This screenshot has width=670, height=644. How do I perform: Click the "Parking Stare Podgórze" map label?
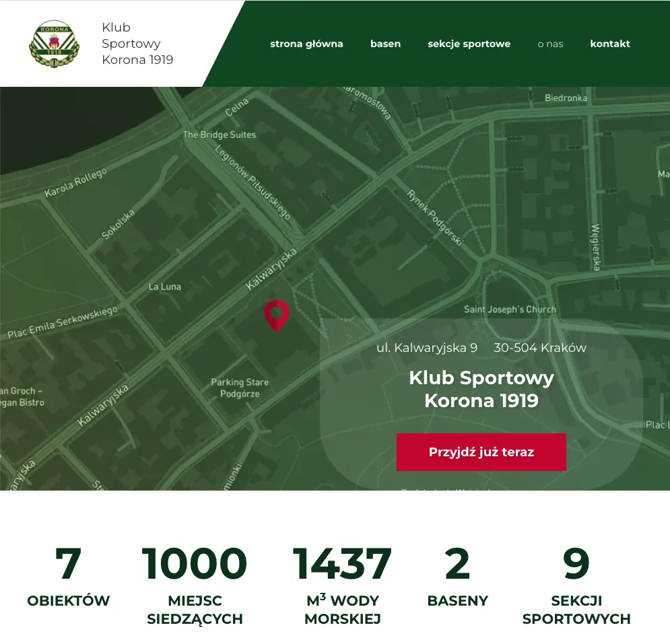click(239, 387)
